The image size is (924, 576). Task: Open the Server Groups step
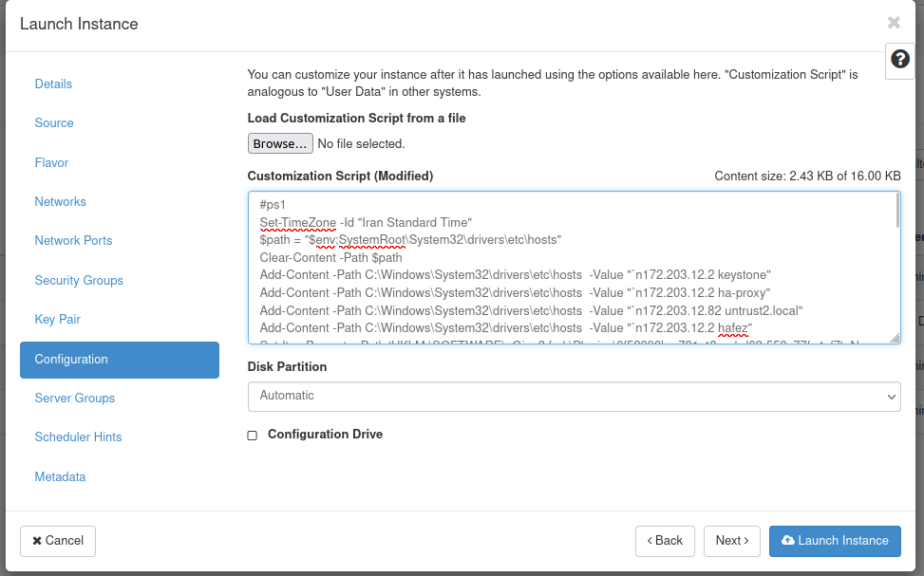coord(74,399)
